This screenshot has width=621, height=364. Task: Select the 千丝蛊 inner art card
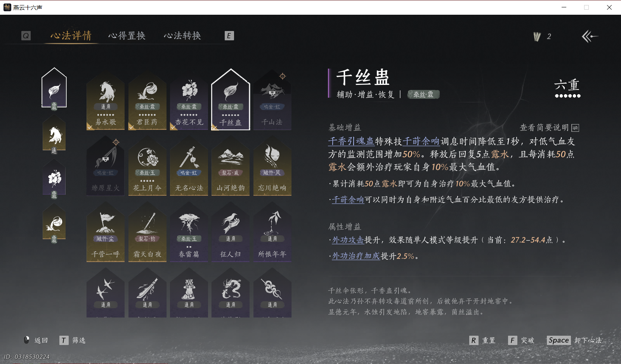pos(231,100)
